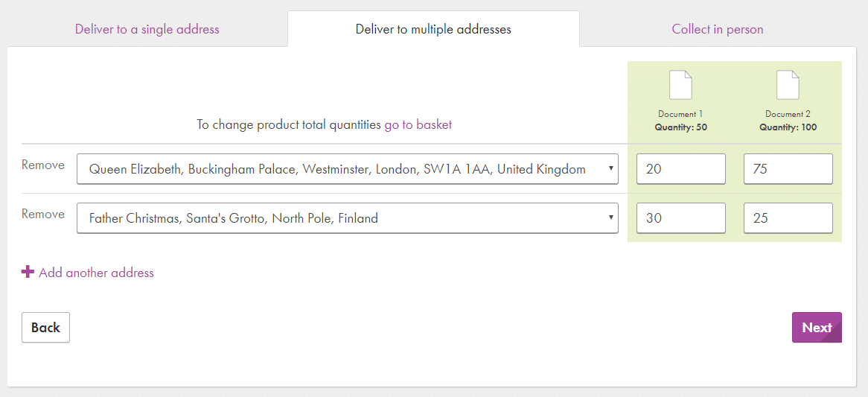868x397 pixels.
Task: Click the Document 1 Quantity: 50 label
Action: tap(680, 127)
